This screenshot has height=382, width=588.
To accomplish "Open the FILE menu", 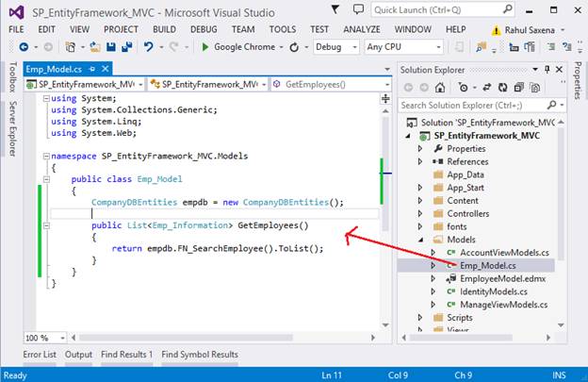I will click(x=16, y=29).
